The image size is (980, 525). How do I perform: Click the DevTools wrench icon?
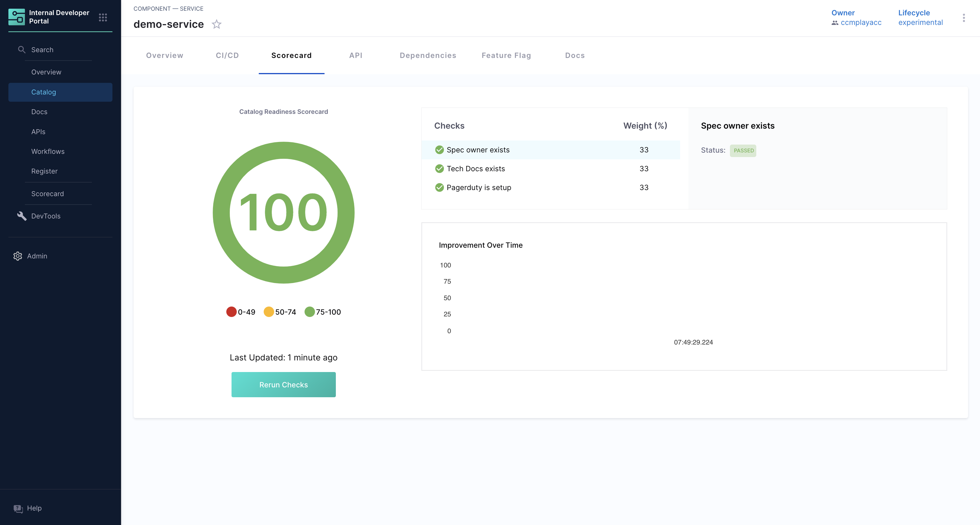pyautogui.click(x=22, y=216)
